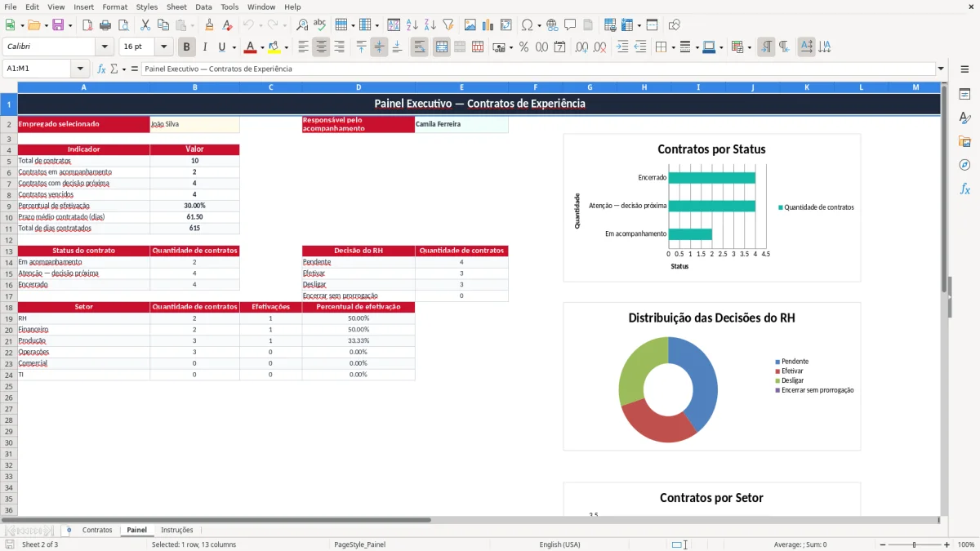Expand the Name Box dropdown

[x=80, y=69]
